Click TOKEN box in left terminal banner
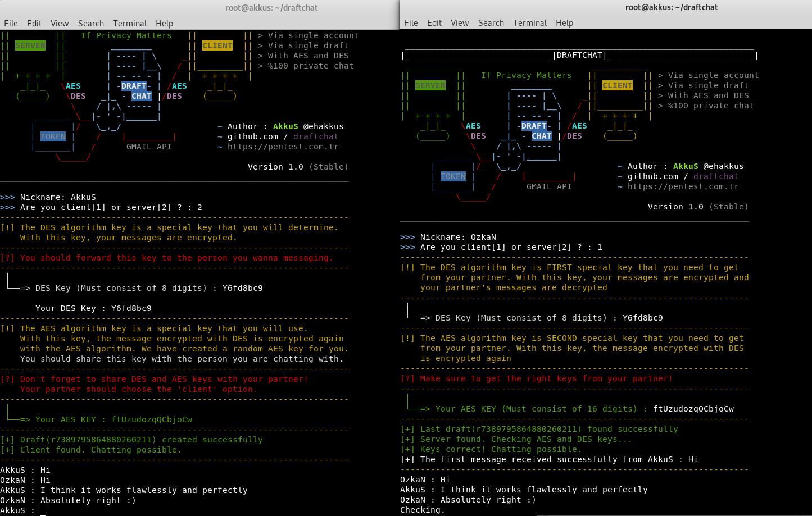Image resolution: width=812 pixels, height=516 pixels. pos(53,136)
